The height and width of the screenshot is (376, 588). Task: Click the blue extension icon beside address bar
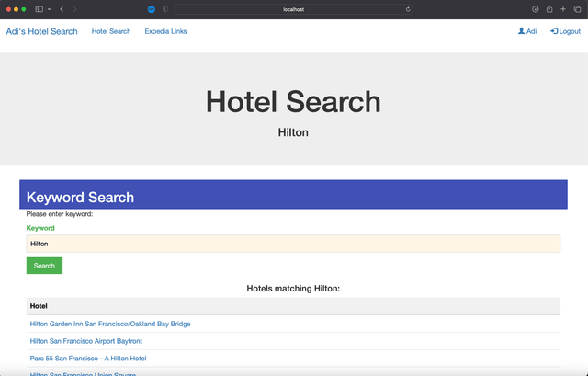click(152, 9)
